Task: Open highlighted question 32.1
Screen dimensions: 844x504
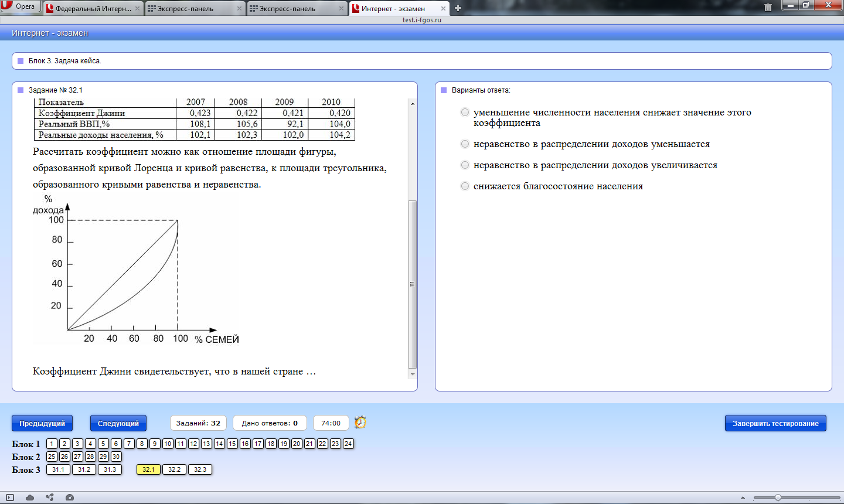Action: (x=148, y=469)
